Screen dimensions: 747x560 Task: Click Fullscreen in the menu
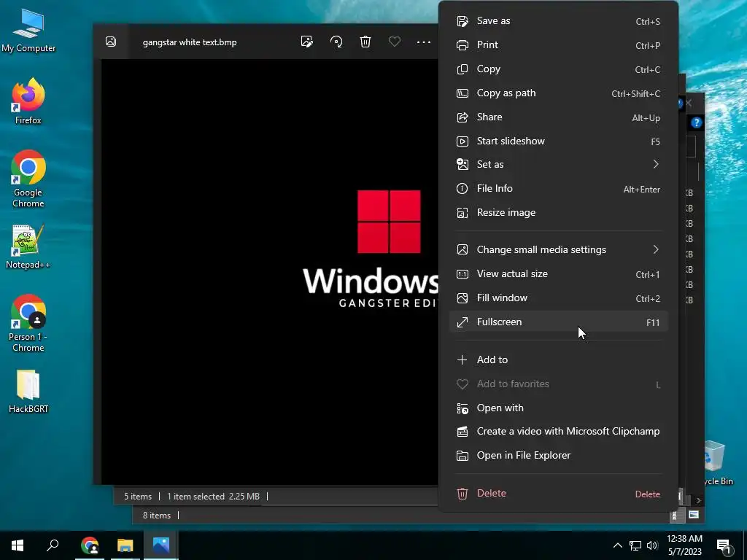558,322
